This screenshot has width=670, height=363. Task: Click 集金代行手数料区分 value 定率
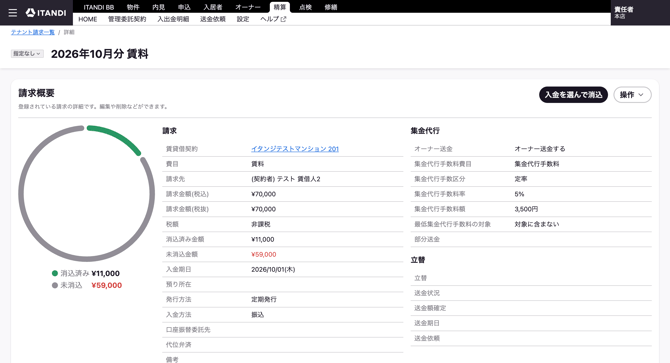(521, 179)
